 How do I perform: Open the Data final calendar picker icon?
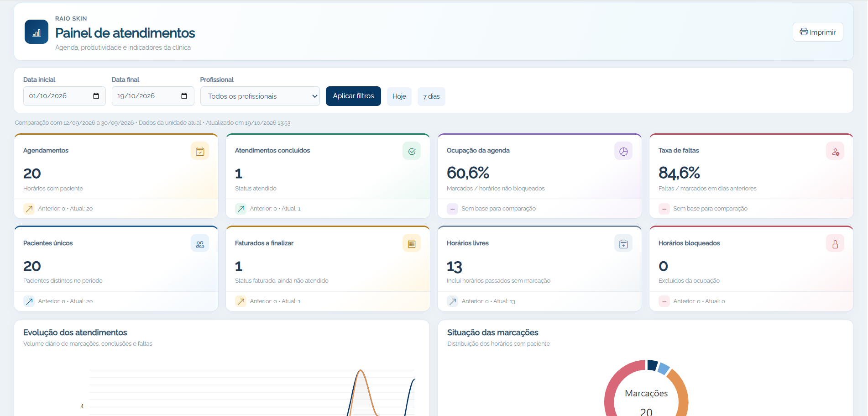pyautogui.click(x=184, y=96)
